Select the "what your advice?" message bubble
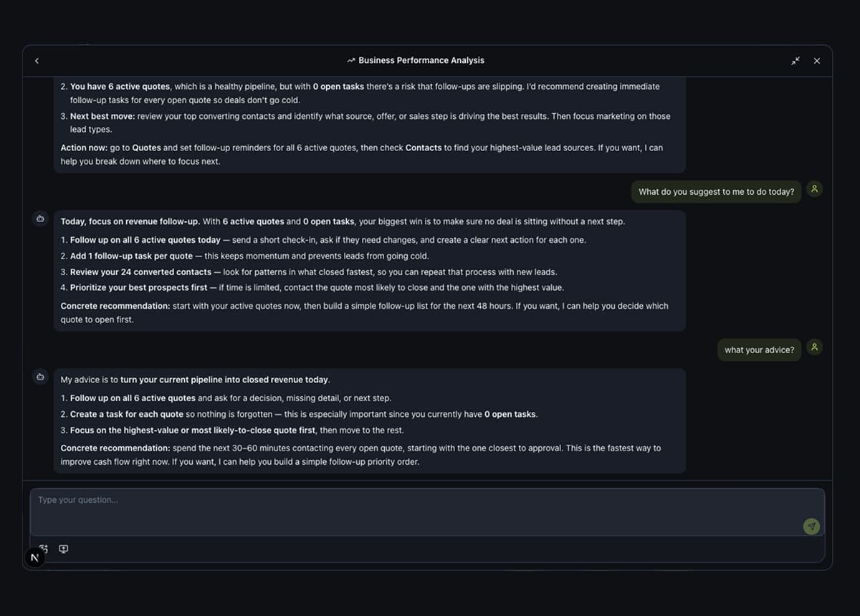 pyautogui.click(x=759, y=350)
